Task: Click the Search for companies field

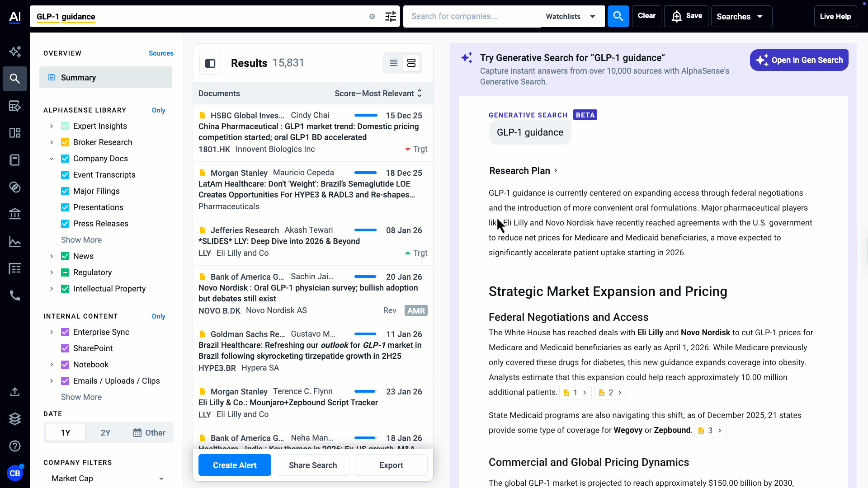Action: (472, 17)
